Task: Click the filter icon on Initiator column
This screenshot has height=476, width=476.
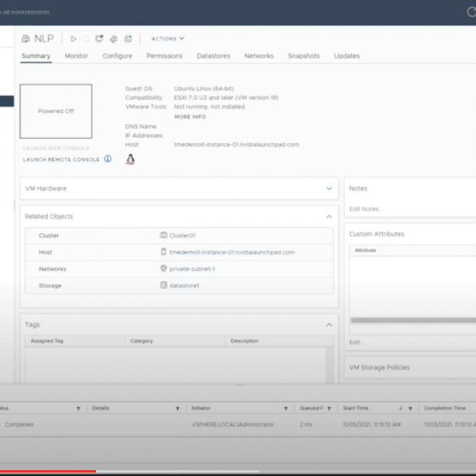Action: point(286,408)
